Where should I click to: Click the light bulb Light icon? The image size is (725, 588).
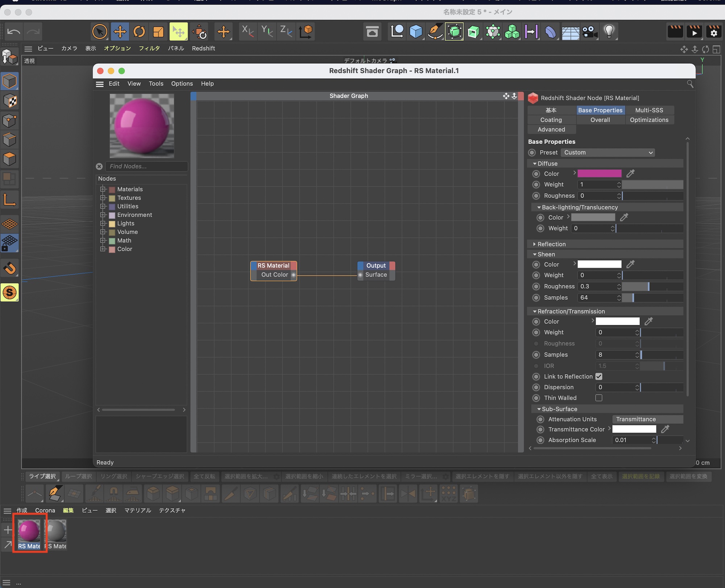609,32
